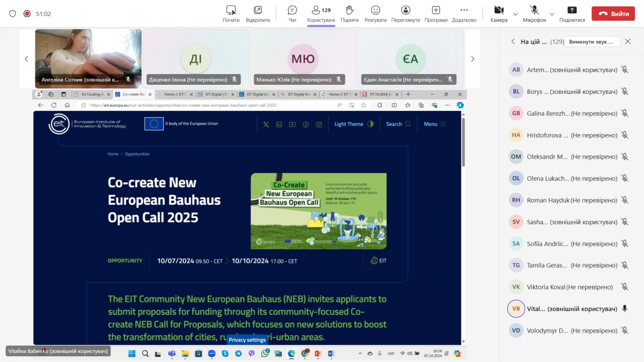Select participant Oleksandr M in list

pyautogui.click(x=569, y=157)
